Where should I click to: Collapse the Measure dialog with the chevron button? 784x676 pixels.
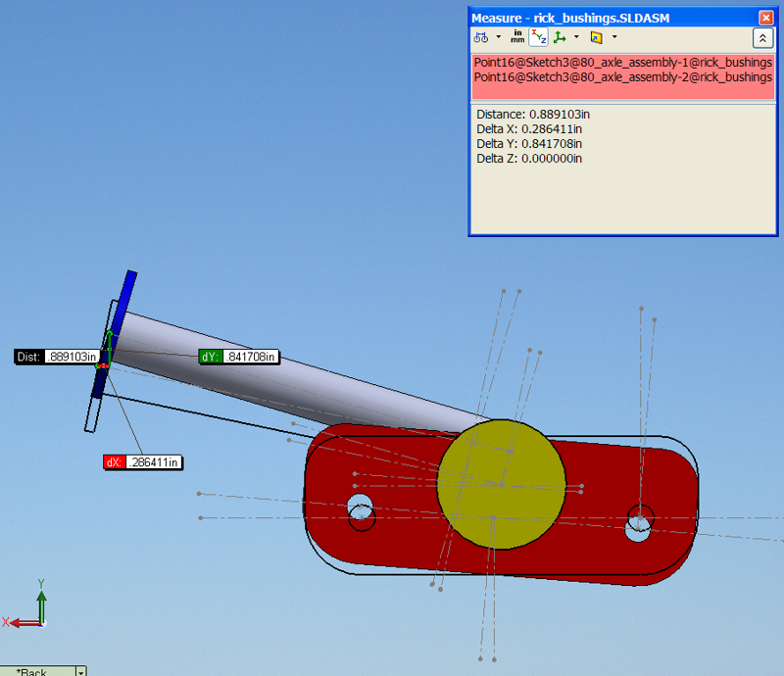pyautogui.click(x=762, y=38)
